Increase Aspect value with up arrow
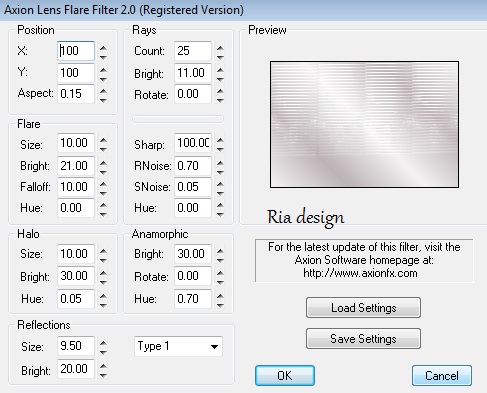Image resolution: width=487 pixels, height=393 pixels. (103, 91)
